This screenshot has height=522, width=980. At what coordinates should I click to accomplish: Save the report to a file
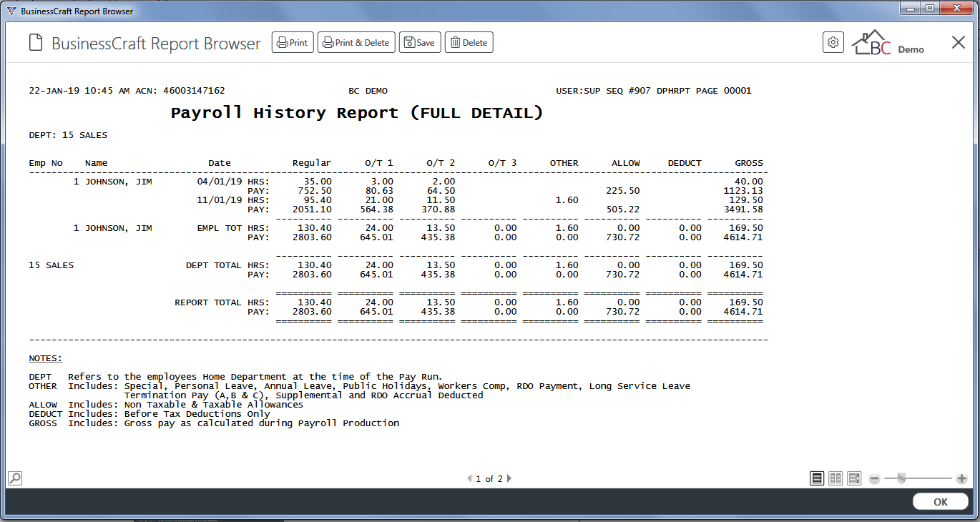coord(420,43)
